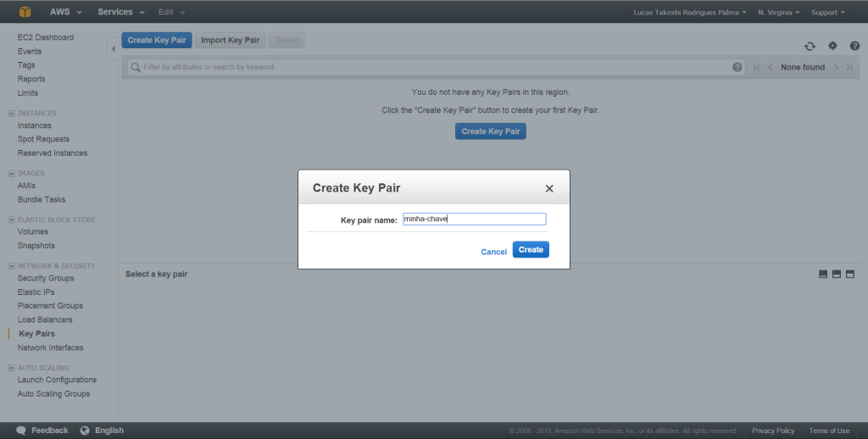Open Launch Configurations in sidebar
This screenshot has height=439, width=868.
[x=57, y=380]
